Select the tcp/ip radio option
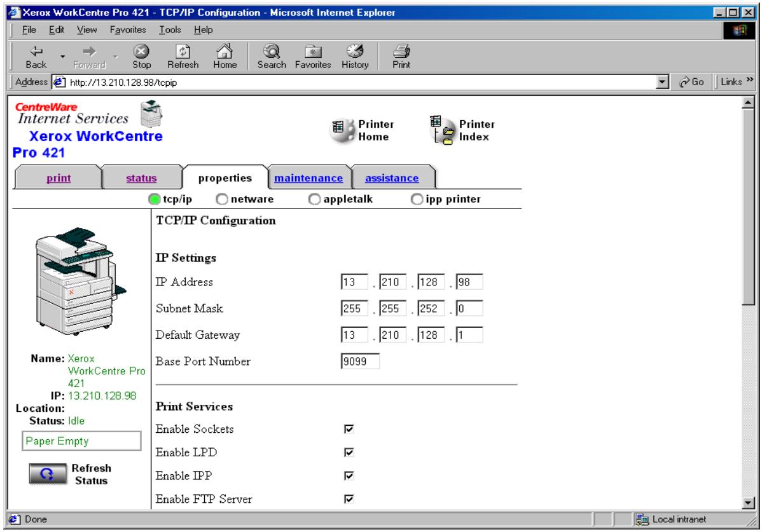The height and width of the screenshot is (532, 762). point(154,199)
